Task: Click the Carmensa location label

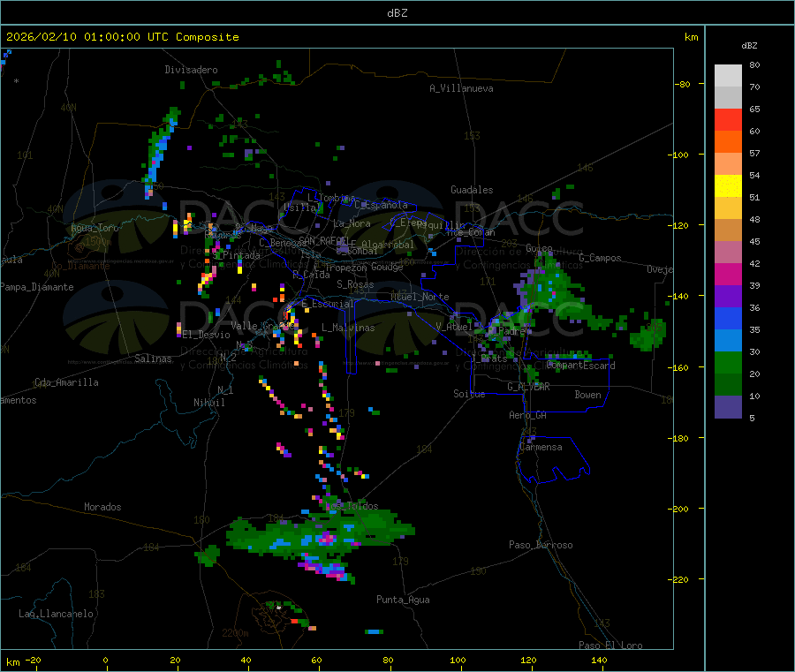Action: (x=541, y=447)
